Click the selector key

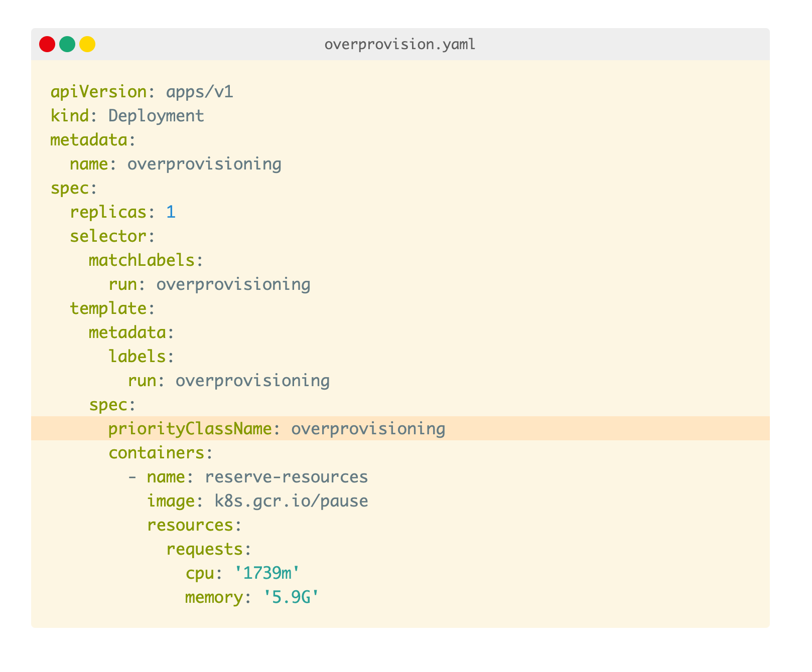(108, 237)
